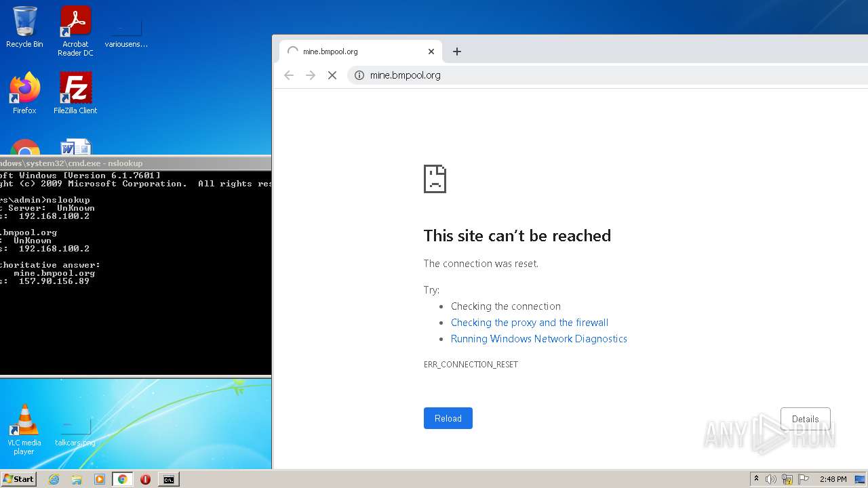Open the Recycle Bin desktop icon

(24, 27)
